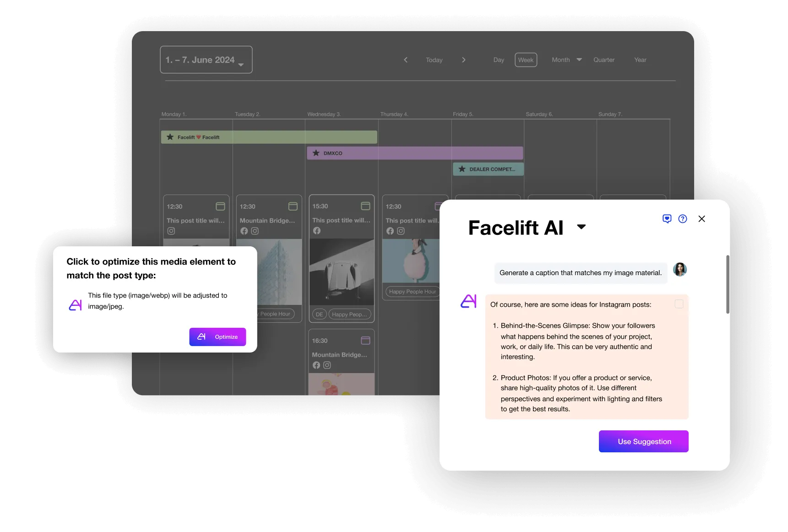Click post type icon on Monday 12:30 post
This screenshot has height=532, width=788.
[x=220, y=206]
